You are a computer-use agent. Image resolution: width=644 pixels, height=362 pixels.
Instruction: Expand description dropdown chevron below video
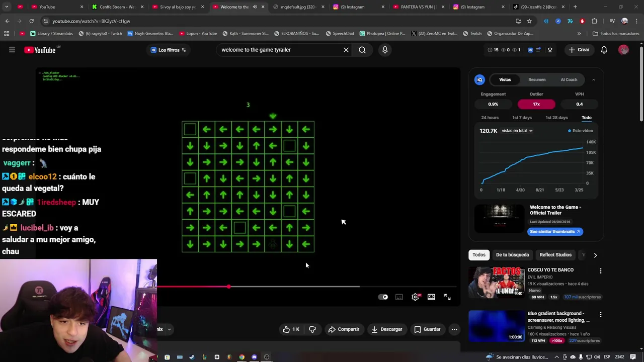pyautogui.click(x=169, y=329)
